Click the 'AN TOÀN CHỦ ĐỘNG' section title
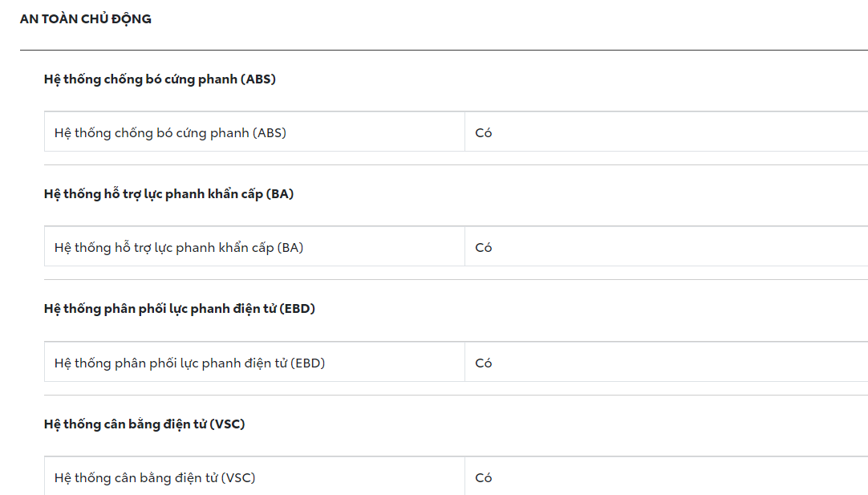The width and height of the screenshot is (868, 495). (86, 18)
